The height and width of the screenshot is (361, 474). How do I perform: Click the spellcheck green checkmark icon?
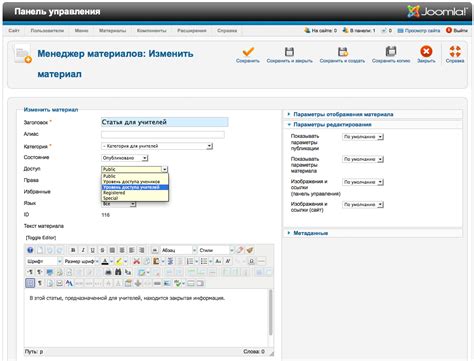pyautogui.click(x=178, y=283)
